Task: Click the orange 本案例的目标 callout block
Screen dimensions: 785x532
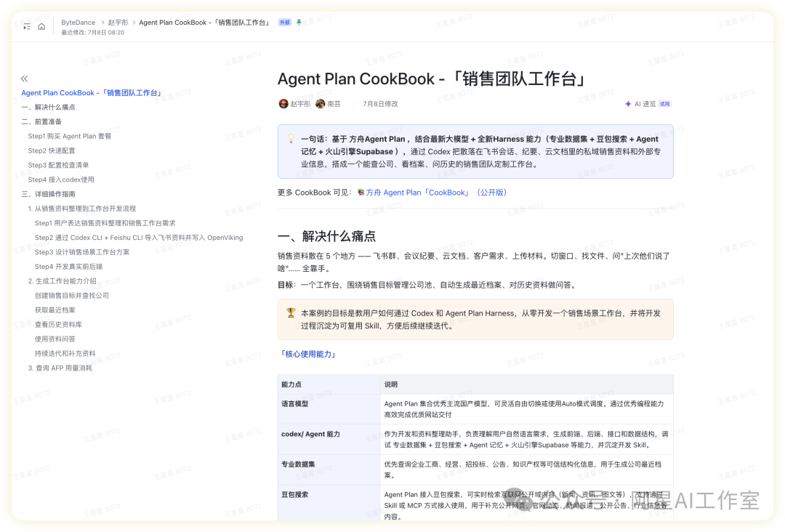Action: pos(475,319)
